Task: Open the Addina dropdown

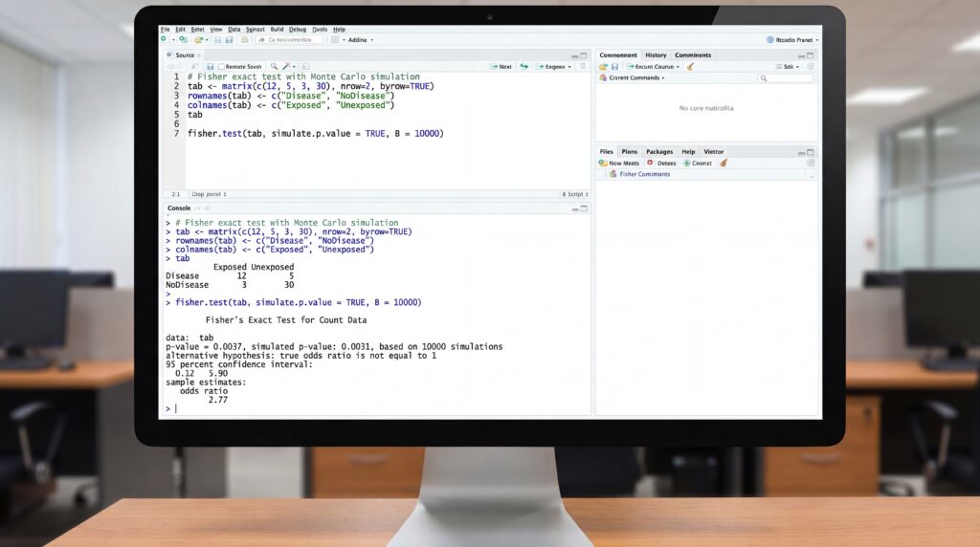Action: point(360,40)
